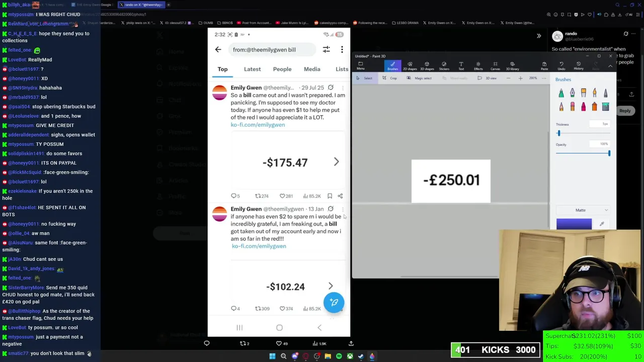
Task: Switch to the People tab
Action: 282,69
